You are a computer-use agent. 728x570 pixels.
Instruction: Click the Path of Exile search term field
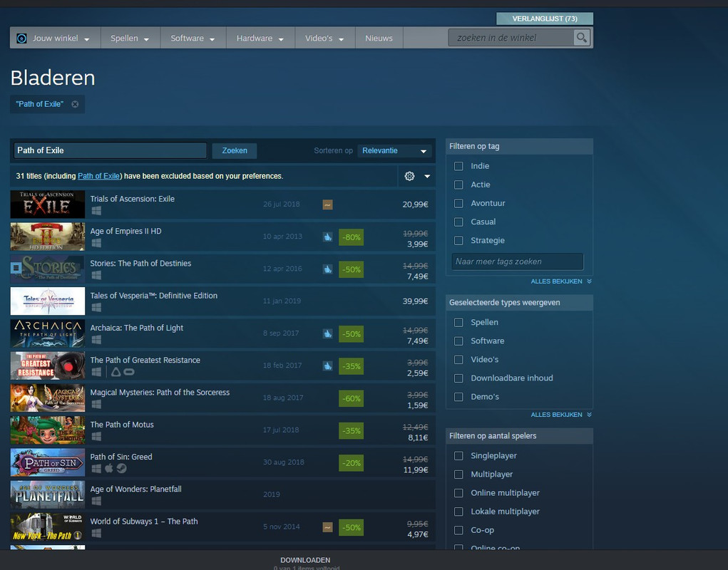[x=110, y=150]
